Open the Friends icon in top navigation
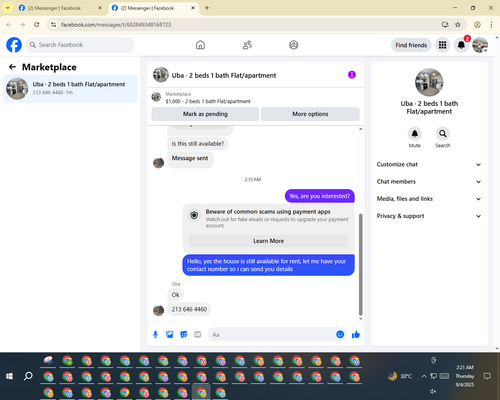Screen dimensions: 500x400 pos(247,45)
